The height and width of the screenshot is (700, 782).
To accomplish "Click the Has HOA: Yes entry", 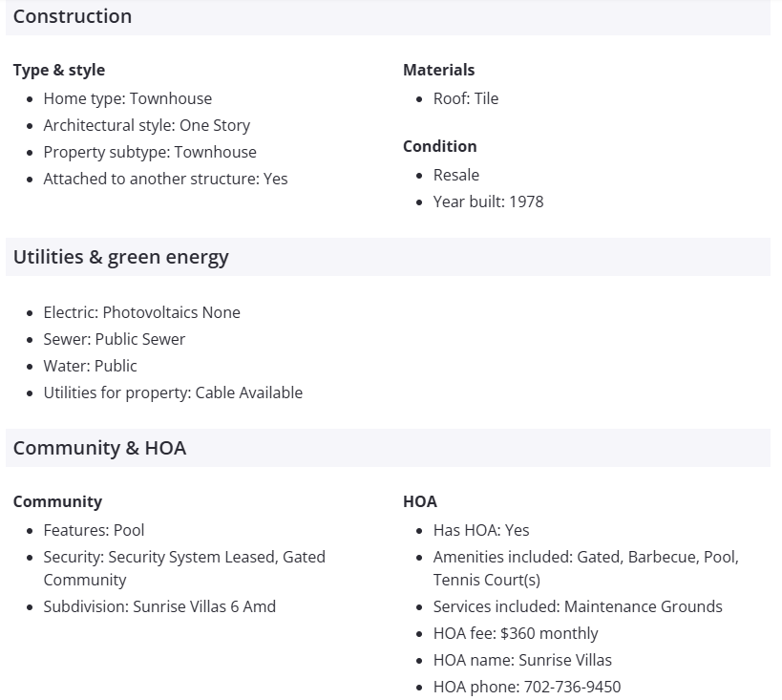I will [x=481, y=530].
